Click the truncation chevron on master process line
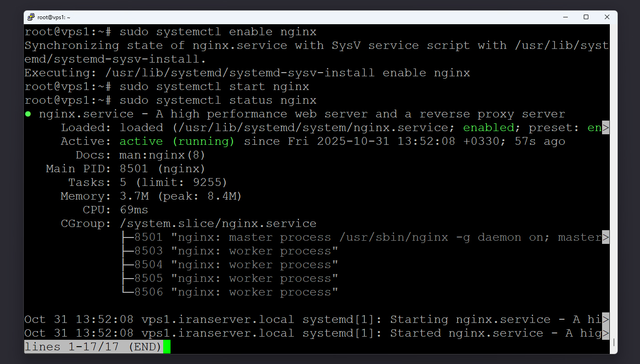Viewport: 640px width, 364px height. coord(606,237)
